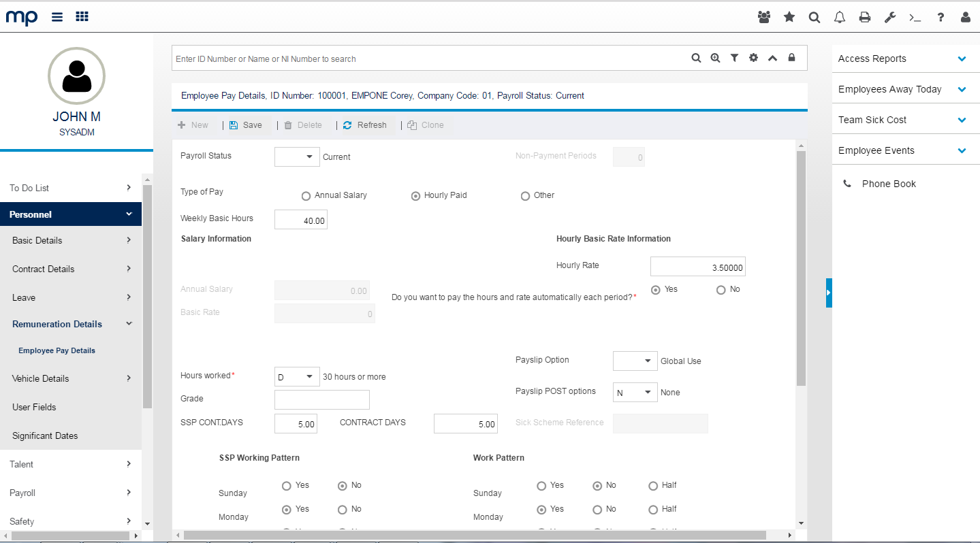
Task: Open the hamburger menu icon
Action: point(57,17)
